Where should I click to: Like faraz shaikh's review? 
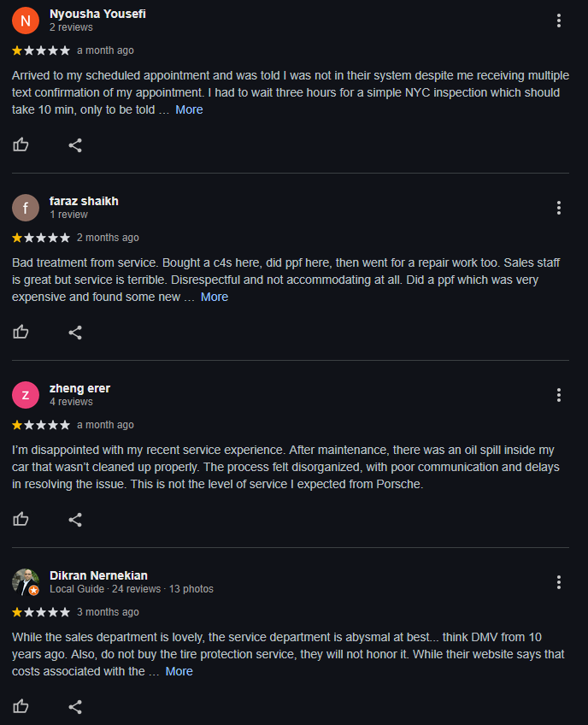pyautogui.click(x=21, y=332)
